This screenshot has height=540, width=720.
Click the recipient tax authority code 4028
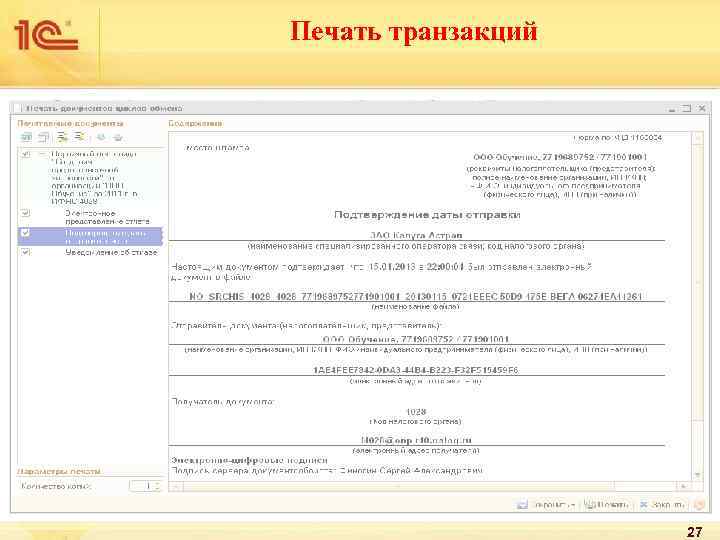pyautogui.click(x=416, y=412)
